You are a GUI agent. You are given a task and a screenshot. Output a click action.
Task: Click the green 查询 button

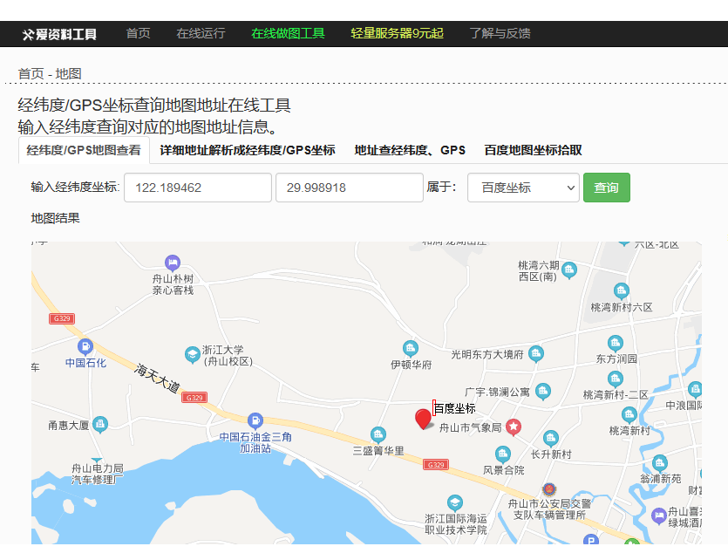point(606,187)
